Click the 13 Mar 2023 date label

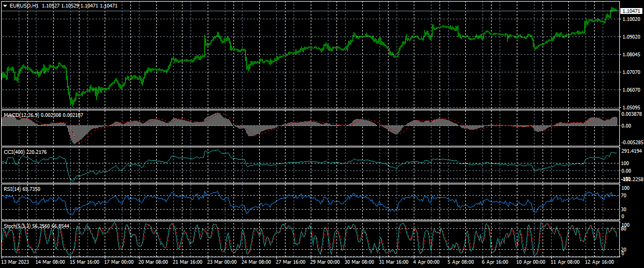[x=16, y=262]
